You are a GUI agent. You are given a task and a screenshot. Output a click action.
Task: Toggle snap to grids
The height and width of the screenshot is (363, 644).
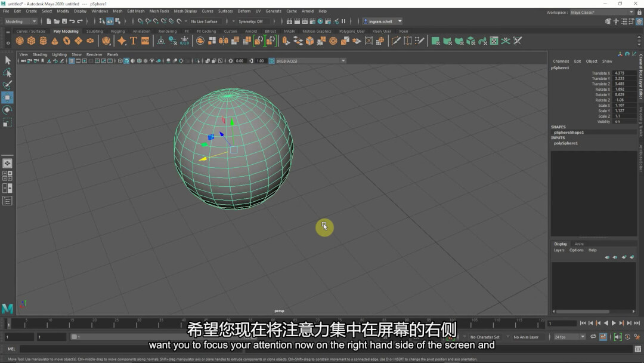click(141, 21)
